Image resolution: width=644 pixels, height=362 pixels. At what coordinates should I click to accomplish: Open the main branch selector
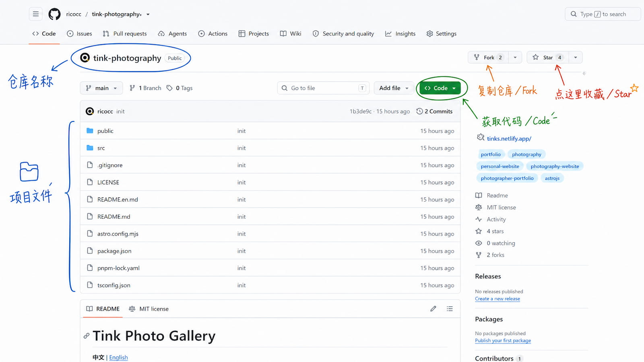[101, 88]
